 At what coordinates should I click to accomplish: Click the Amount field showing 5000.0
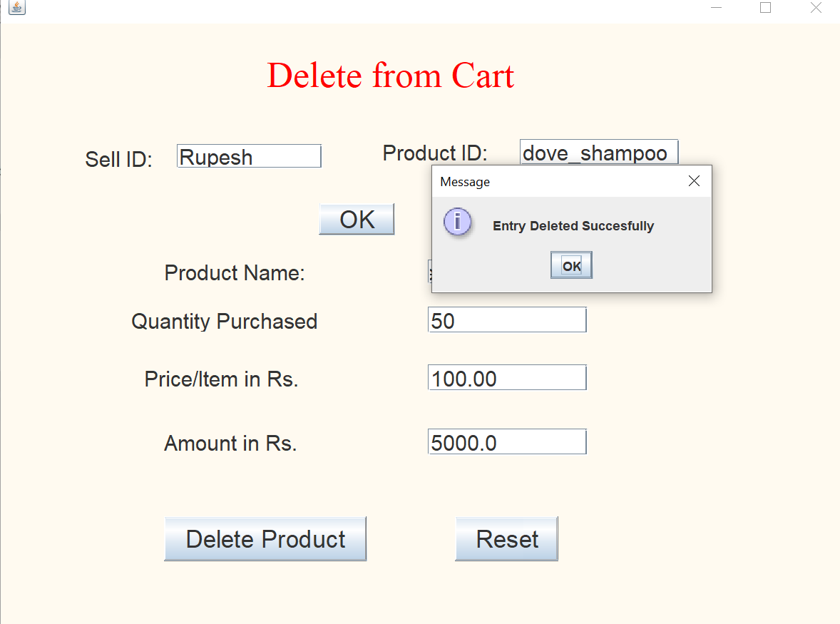click(506, 441)
